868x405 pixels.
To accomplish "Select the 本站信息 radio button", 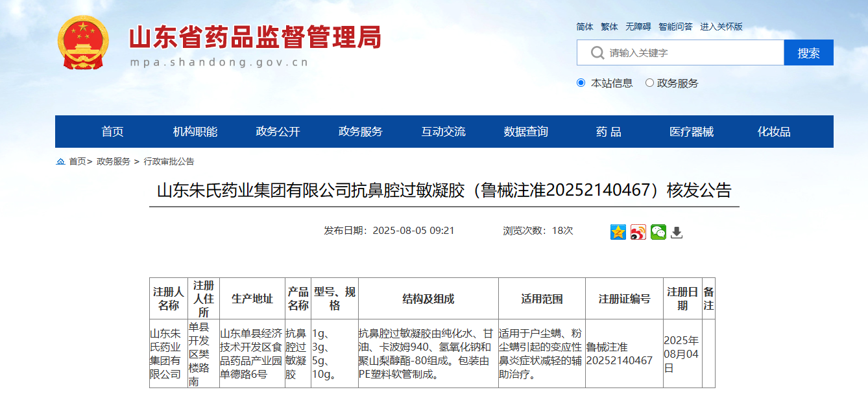I will point(581,83).
